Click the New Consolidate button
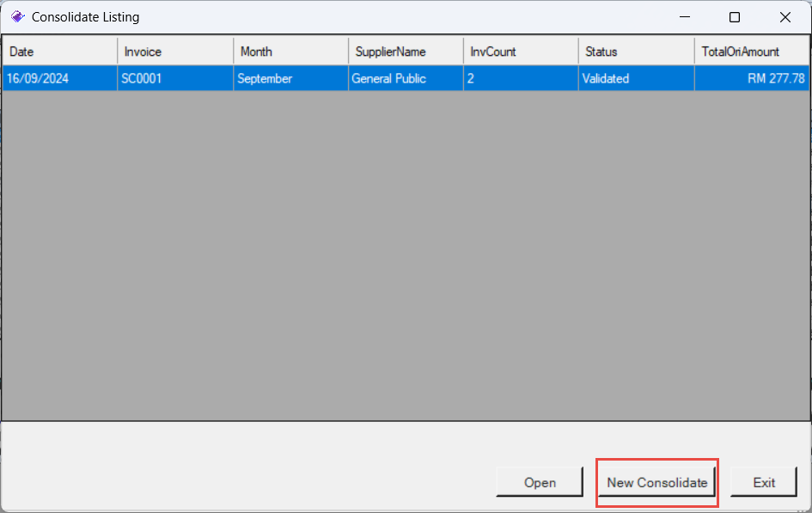 coord(657,482)
